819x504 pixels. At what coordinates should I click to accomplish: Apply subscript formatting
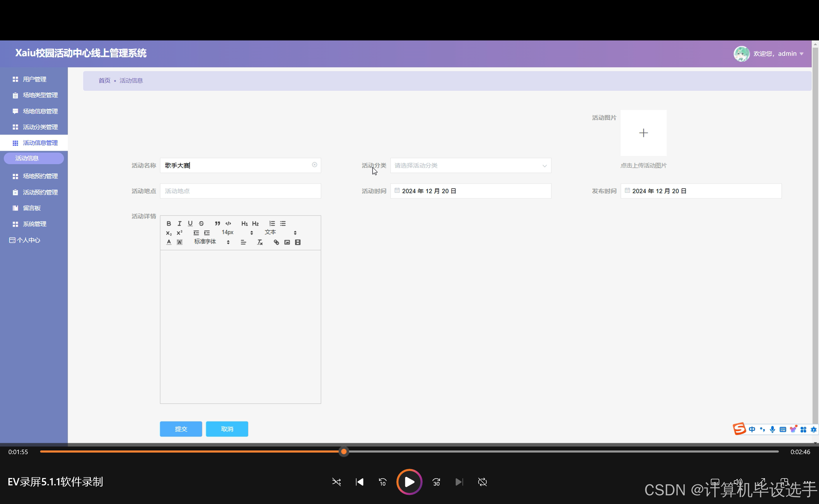(169, 233)
